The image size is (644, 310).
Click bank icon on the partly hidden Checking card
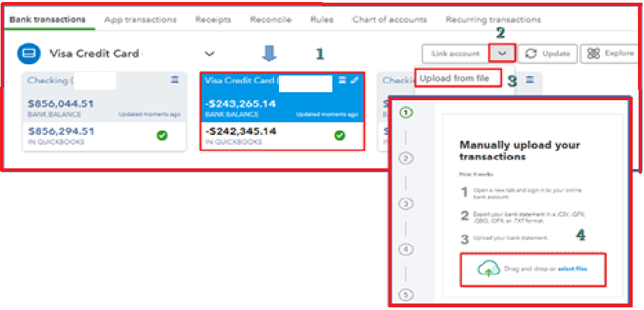pyautogui.click(x=530, y=80)
